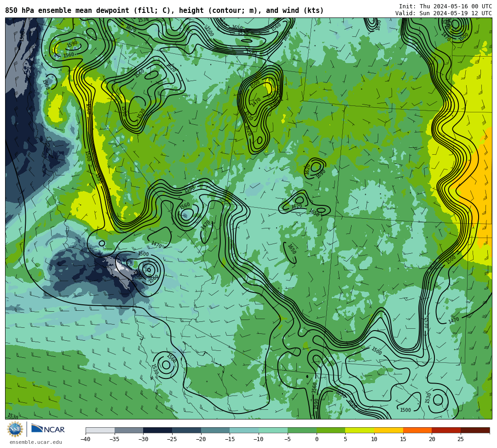Click the -10 colorbar tick label
This screenshot has height=448, width=497.
click(x=258, y=439)
